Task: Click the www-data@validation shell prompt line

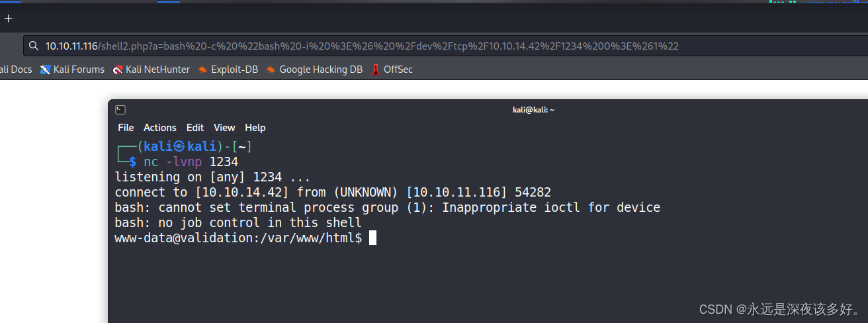Action: click(x=238, y=238)
